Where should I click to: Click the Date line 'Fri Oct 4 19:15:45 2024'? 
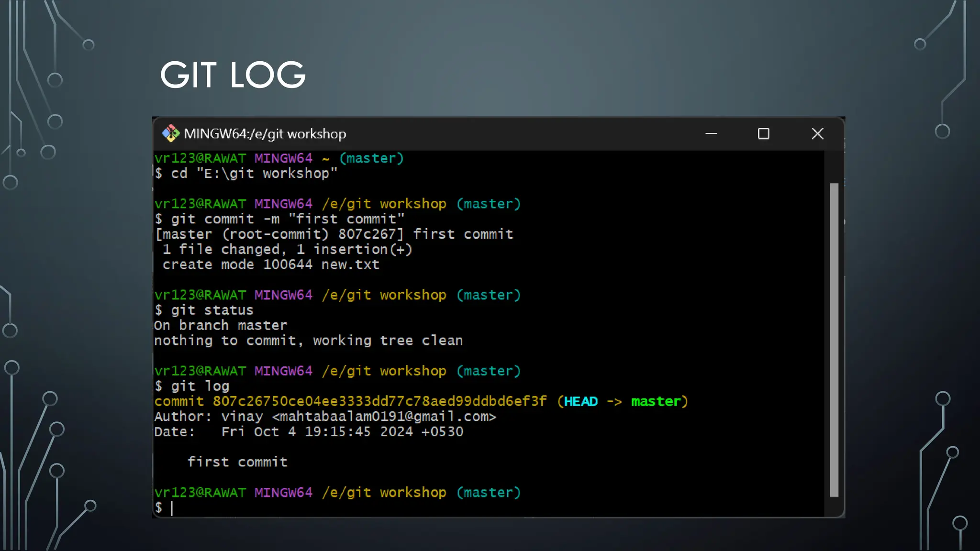point(309,432)
